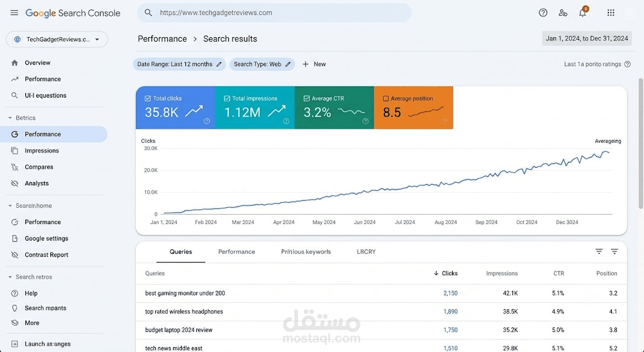Click the CTR column header
The width and height of the screenshot is (644, 352).
coord(558,273)
